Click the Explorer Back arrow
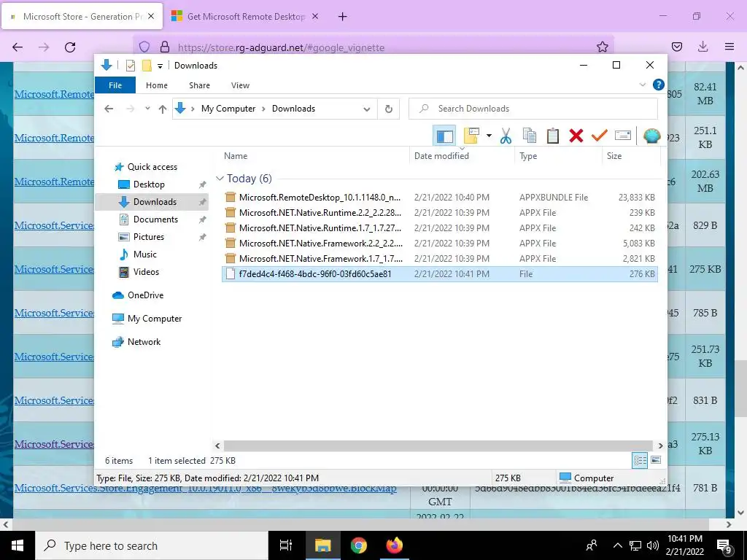This screenshot has width=747, height=560. coord(109,109)
